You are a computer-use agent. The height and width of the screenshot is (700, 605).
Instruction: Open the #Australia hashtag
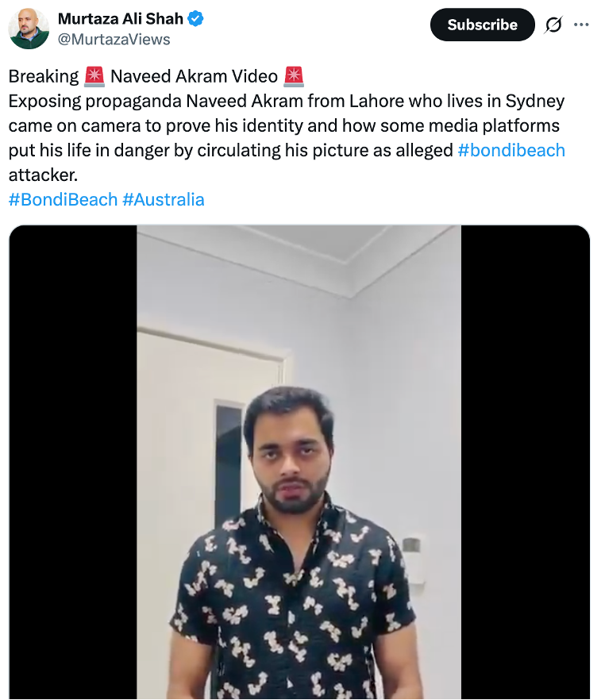[x=164, y=199]
